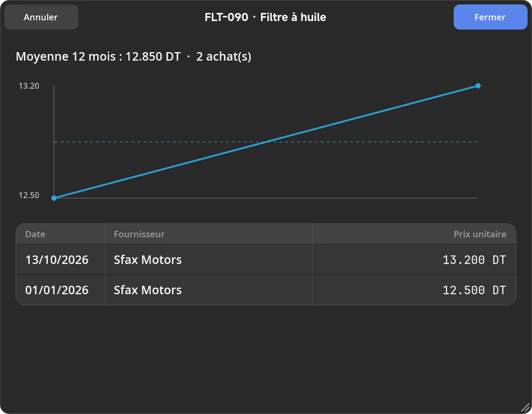Click Sfax Motors in the 13/10/2026 row
This screenshot has width=532, height=414.
(148, 260)
